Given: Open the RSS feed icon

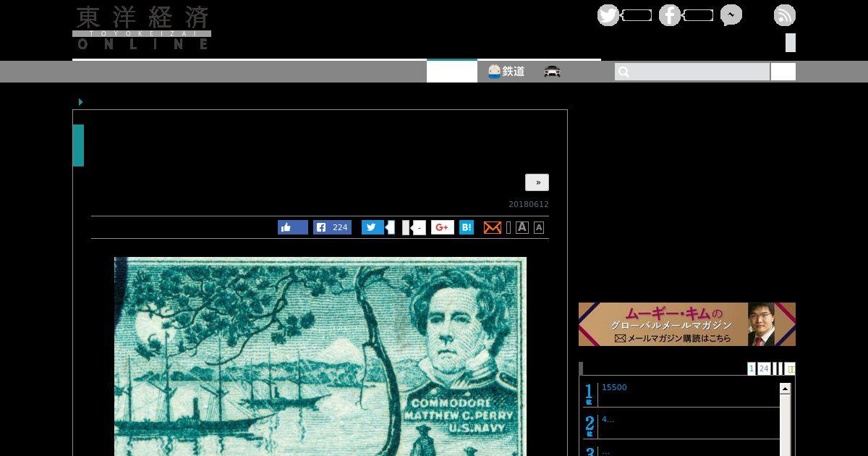Looking at the screenshot, I should pyautogui.click(x=785, y=15).
